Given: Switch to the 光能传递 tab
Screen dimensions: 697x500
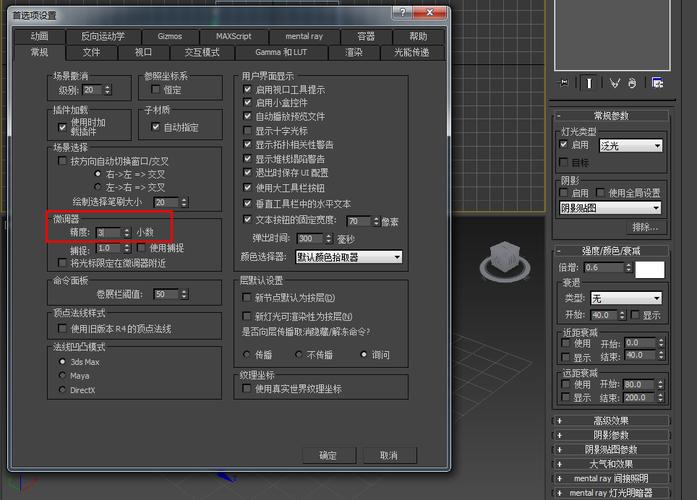Looking at the screenshot, I should pyautogui.click(x=412, y=52).
